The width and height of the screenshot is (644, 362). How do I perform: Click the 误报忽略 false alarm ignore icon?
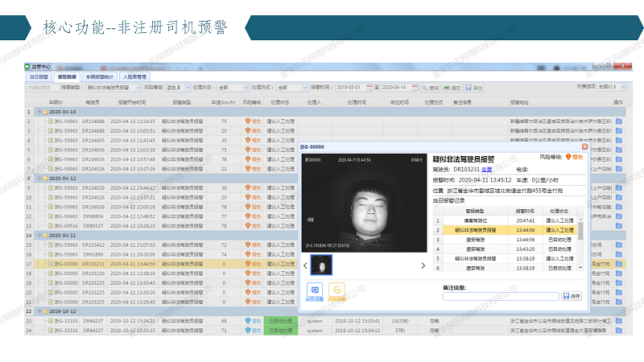click(x=338, y=290)
